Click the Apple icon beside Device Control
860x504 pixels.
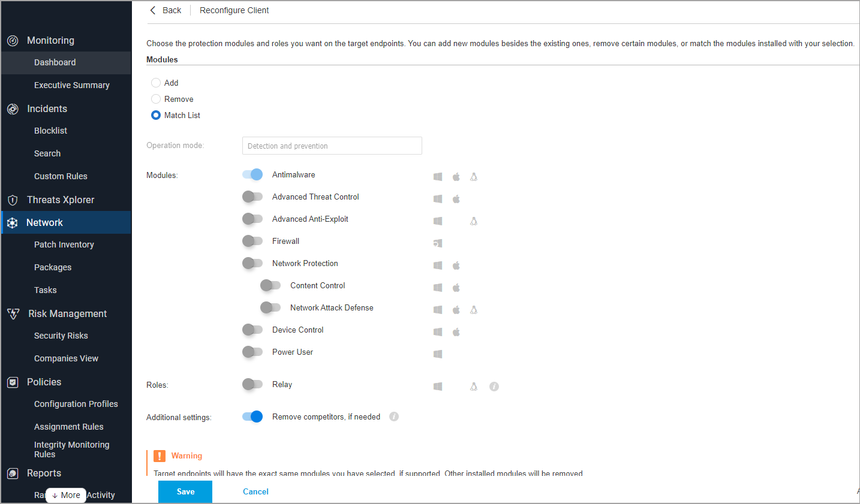[x=456, y=331]
